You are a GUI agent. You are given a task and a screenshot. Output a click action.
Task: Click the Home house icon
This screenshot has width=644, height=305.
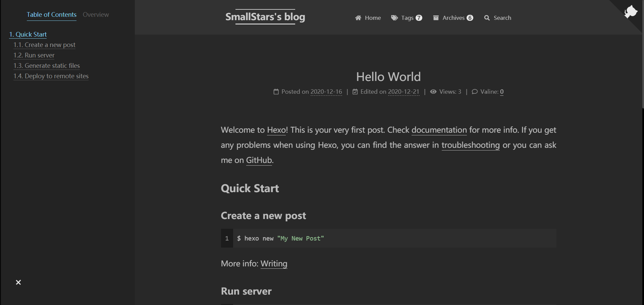pyautogui.click(x=358, y=18)
